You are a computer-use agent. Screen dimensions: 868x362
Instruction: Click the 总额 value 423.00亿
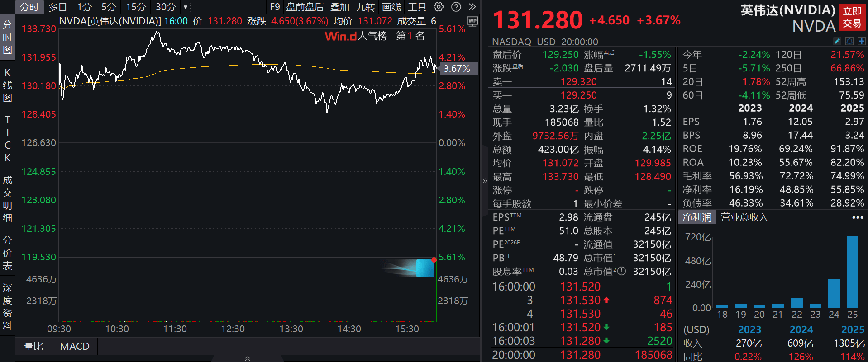[558, 150]
